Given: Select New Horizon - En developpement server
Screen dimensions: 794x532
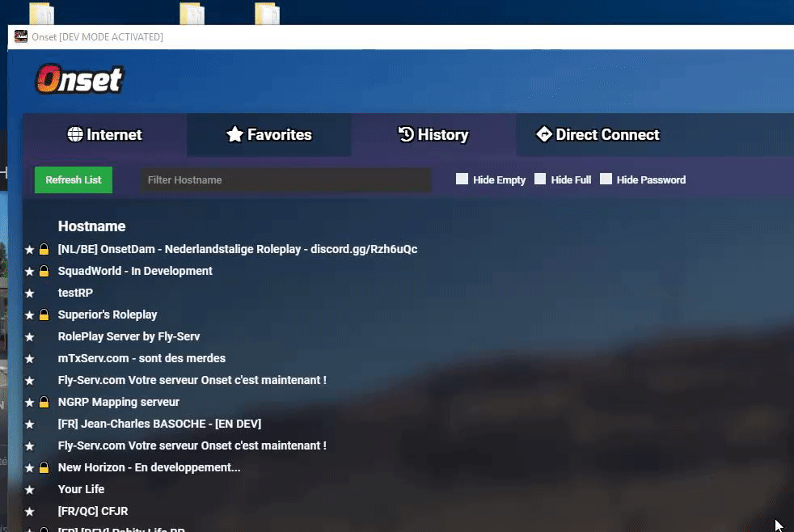Looking at the screenshot, I should point(150,467).
